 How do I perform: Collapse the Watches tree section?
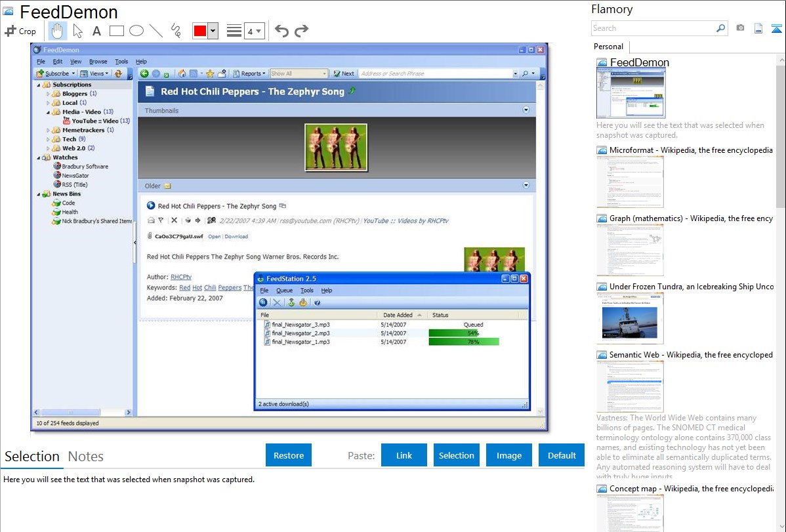coord(39,157)
